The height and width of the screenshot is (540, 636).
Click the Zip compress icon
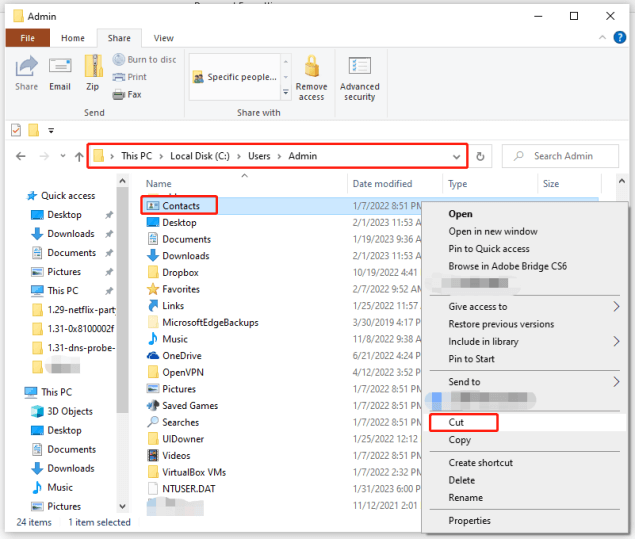pos(93,72)
